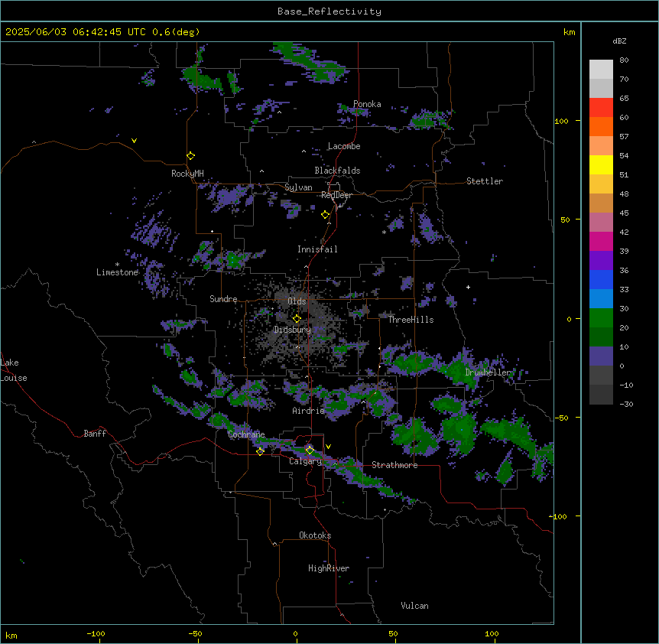Image resolution: width=659 pixels, height=644 pixels.
Task: Click the Banff label
Action: (95, 434)
